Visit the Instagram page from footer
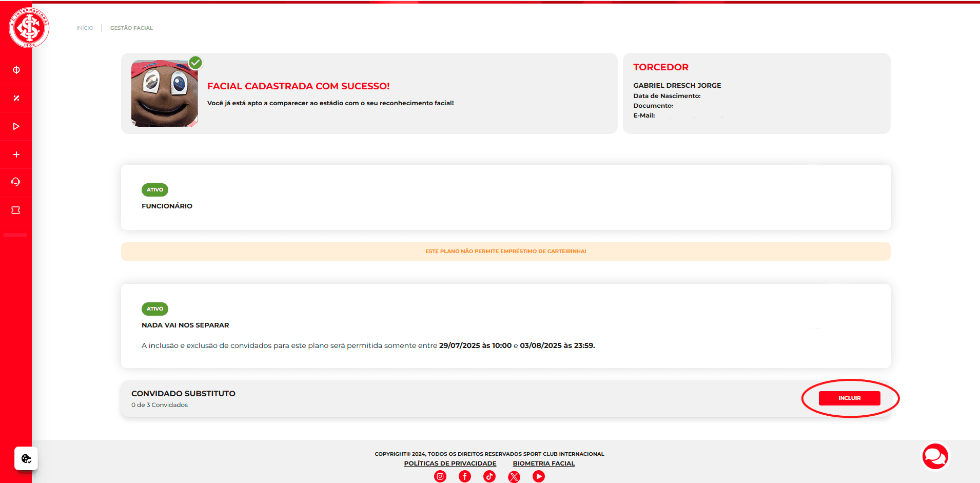Image resolution: width=980 pixels, height=483 pixels. (x=440, y=476)
